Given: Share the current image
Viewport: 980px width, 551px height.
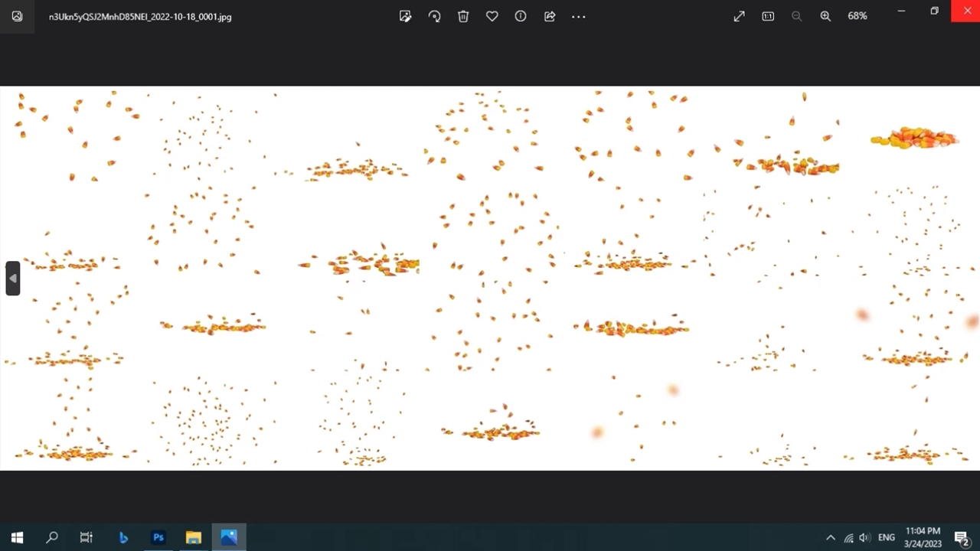Looking at the screenshot, I should [550, 16].
